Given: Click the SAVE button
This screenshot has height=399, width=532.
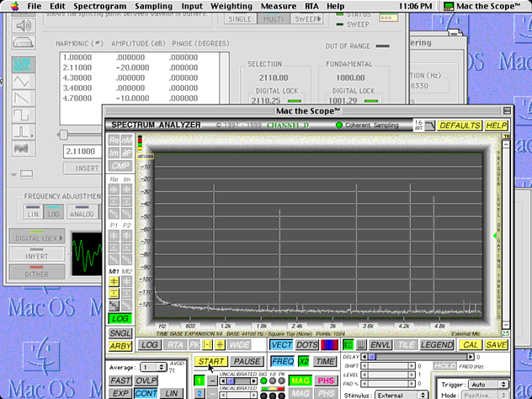Looking at the screenshot, I should pos(497,345).
